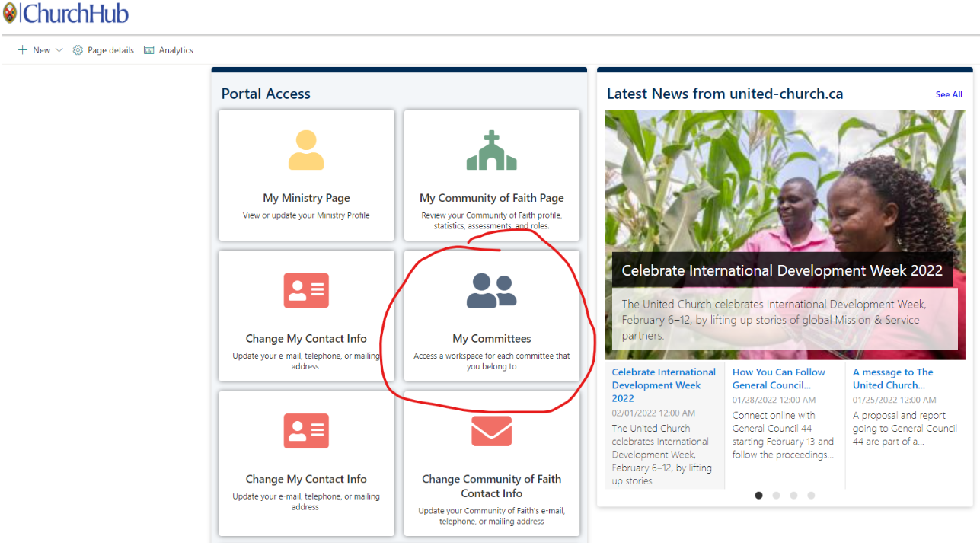Click the plus icon beside New
Image resolution: width=980 pixels, height=549 pixels.
tap(23, 50)
